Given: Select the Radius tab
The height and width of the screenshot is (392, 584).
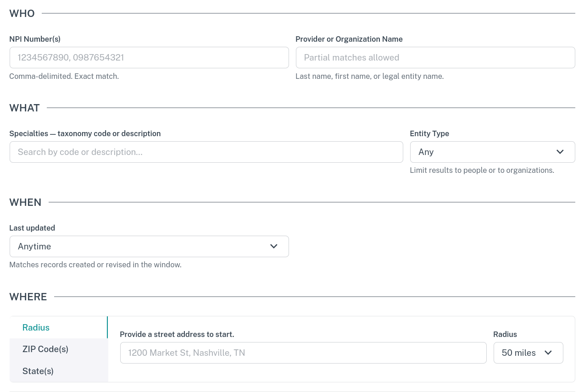Looking at the screenshot, I should tap(59, 327).
